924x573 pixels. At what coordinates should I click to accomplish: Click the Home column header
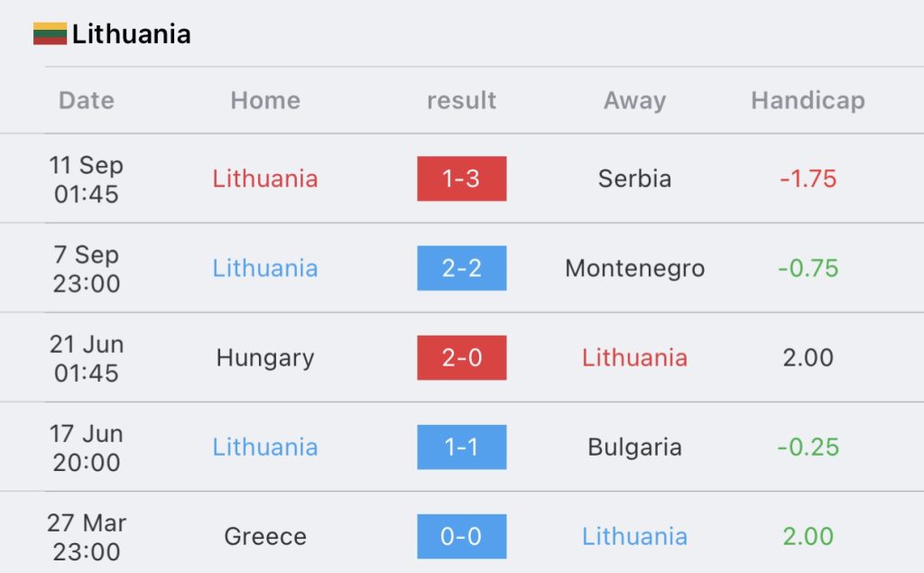click(x=265, y=100)
